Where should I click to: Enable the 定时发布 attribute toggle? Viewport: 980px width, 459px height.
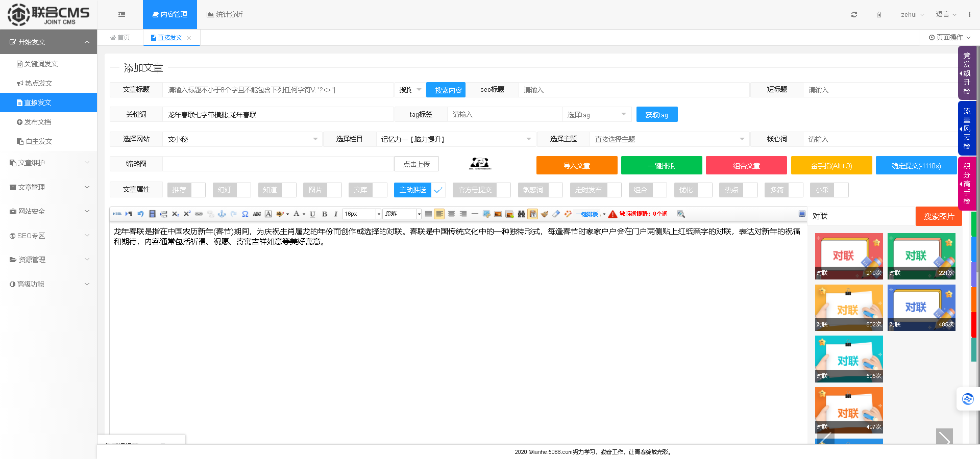point(595,190)
